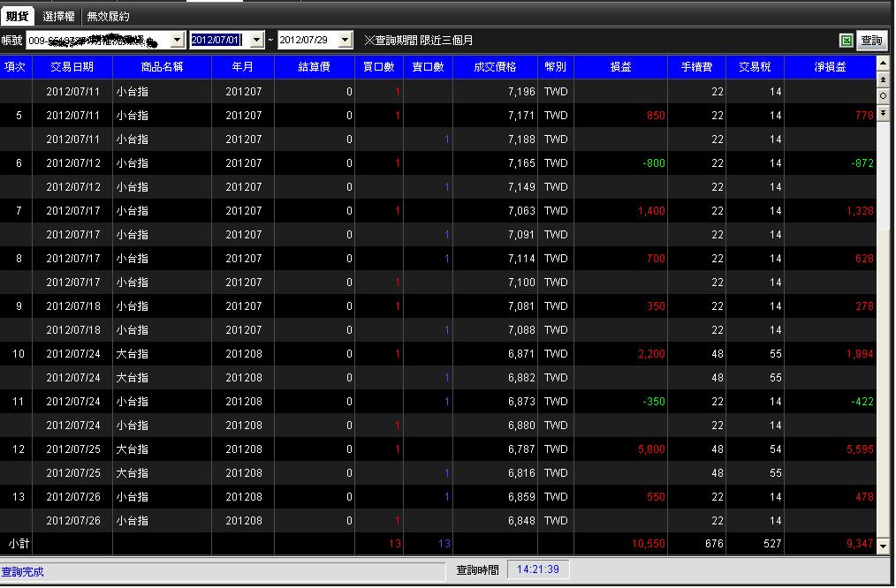Click the 交易稅 column header
Screen dimensions: 896x588
(755, 67)
